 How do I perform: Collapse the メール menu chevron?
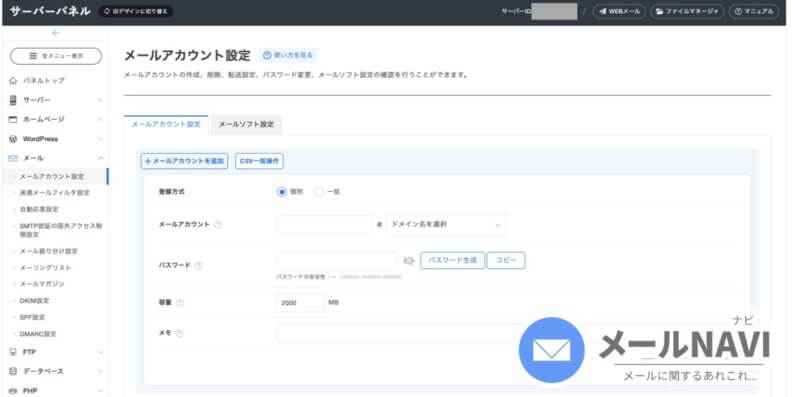point(101,158)
